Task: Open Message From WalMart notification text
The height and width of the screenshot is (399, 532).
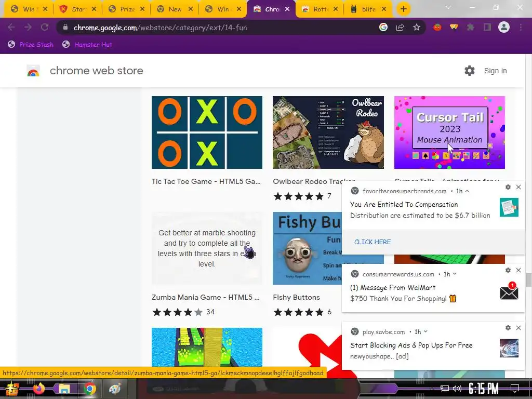Action: 393,288
